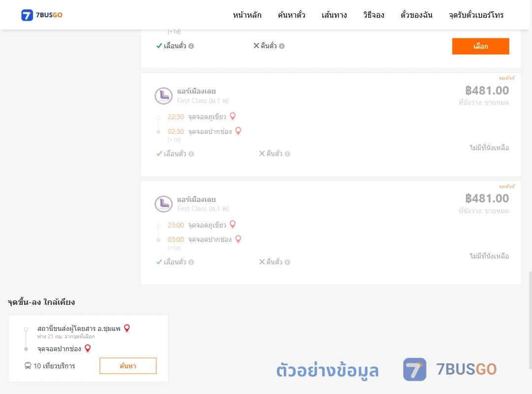Go to หน้าหลัก in the navigation

pyautogui.click(x=247, y=15)
